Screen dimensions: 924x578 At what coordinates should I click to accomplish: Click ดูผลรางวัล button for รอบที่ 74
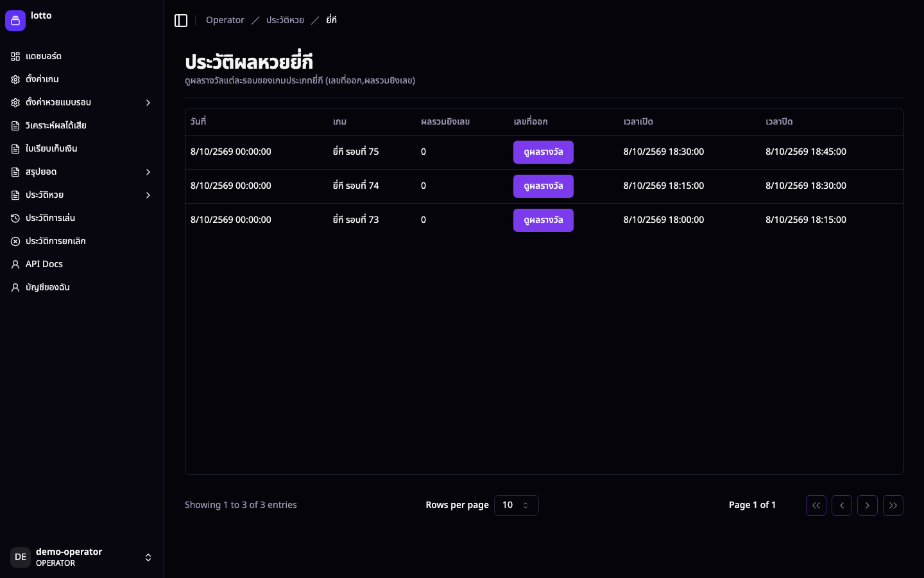[x=543, y=186]
